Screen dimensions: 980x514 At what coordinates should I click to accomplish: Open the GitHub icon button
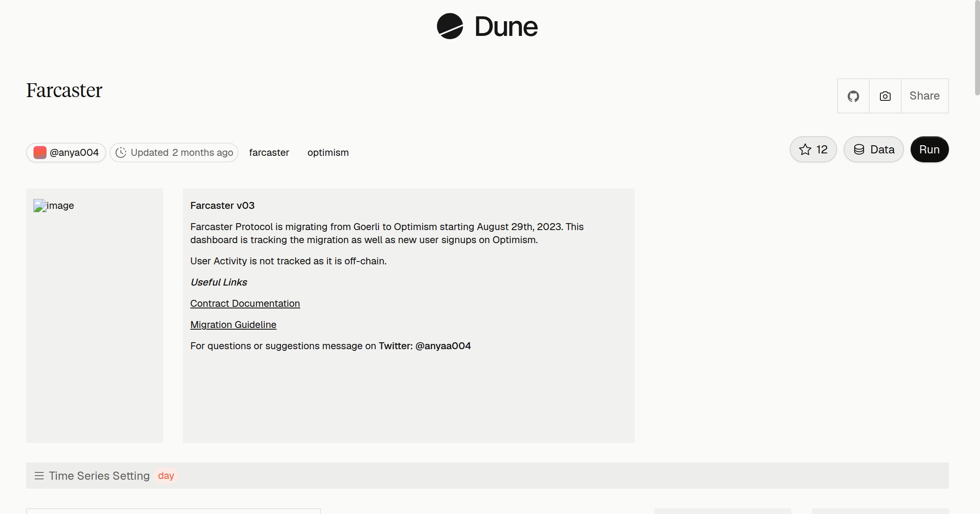coord(853,96)
